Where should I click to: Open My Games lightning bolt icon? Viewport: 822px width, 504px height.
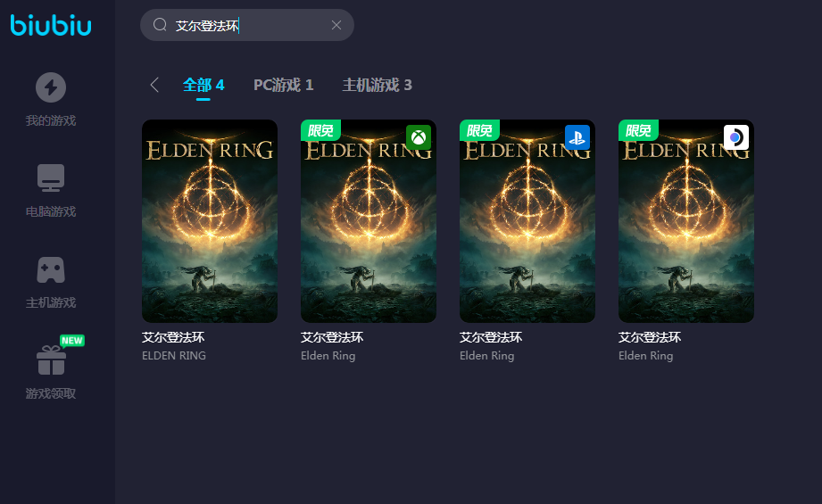pyautogui.click(x=51, y=87)
